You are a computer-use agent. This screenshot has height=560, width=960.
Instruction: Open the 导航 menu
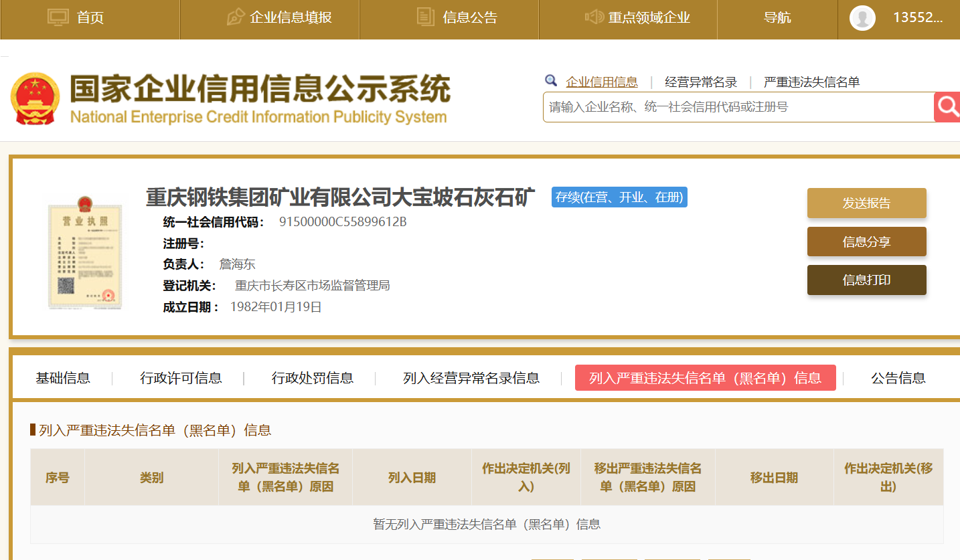click(777, 17)
